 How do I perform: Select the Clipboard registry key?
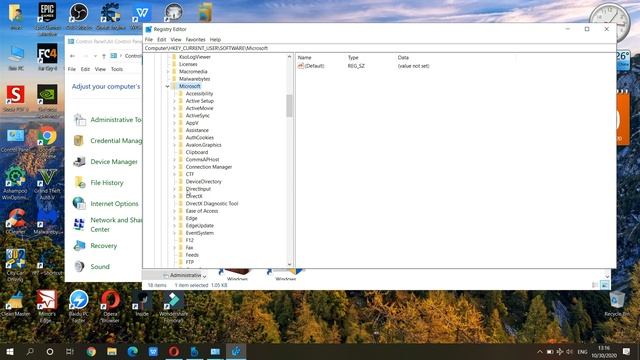(x=197, y=152)
